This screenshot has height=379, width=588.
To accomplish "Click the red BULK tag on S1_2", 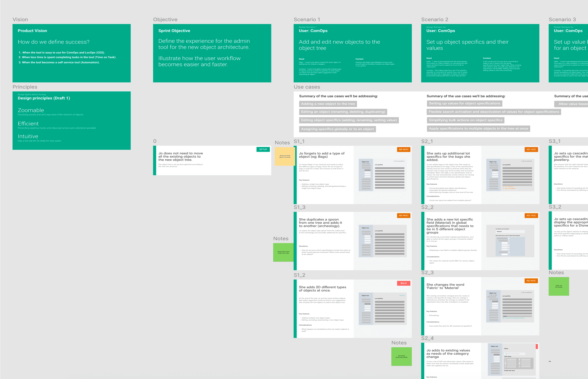I will (x=404, y=283).
